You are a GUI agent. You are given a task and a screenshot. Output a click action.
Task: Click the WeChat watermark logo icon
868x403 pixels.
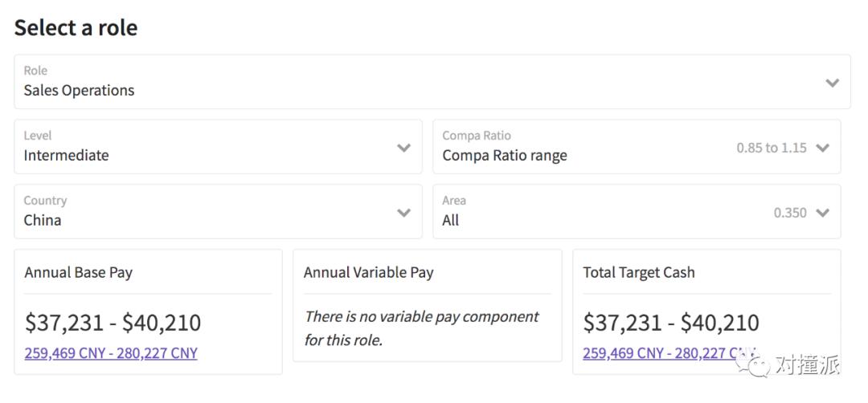coord(756,366)
